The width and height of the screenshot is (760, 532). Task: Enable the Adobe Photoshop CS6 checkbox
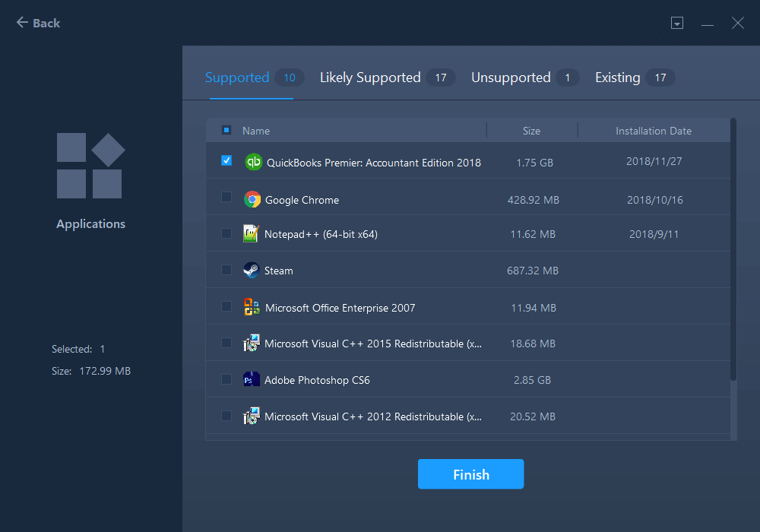tap(226, 379)
